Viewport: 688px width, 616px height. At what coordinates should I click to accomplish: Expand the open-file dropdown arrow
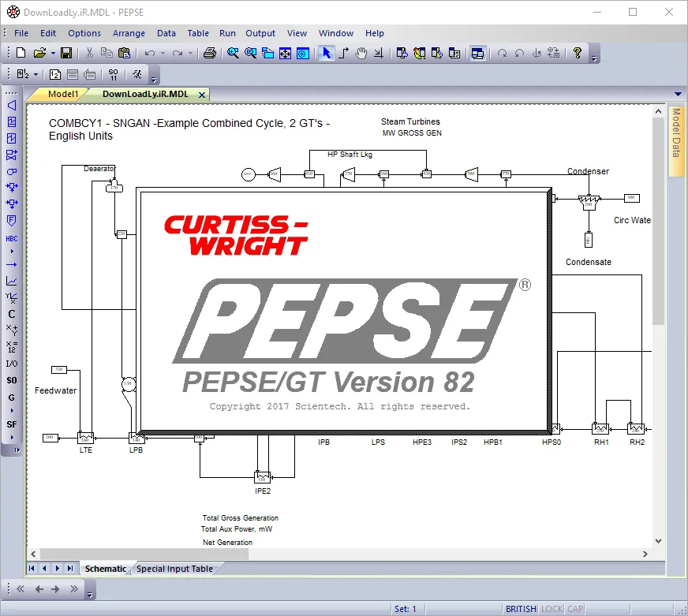[x=53, y=53]
